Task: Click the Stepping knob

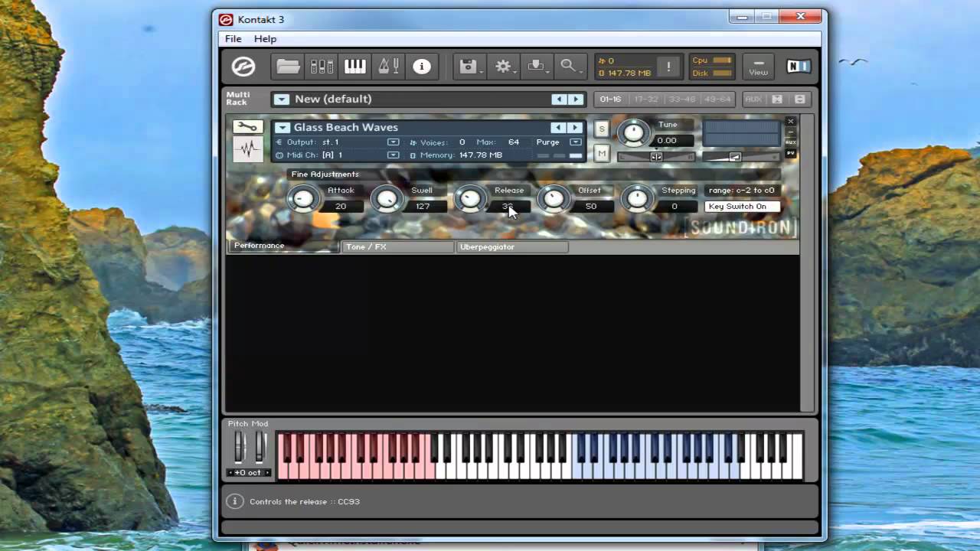Action: coord(637,199)
